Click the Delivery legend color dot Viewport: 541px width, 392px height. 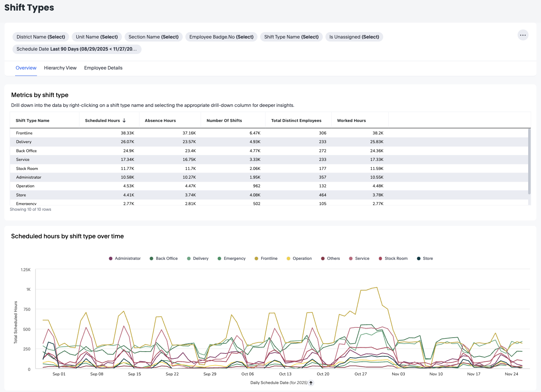[x=189, y=259]
